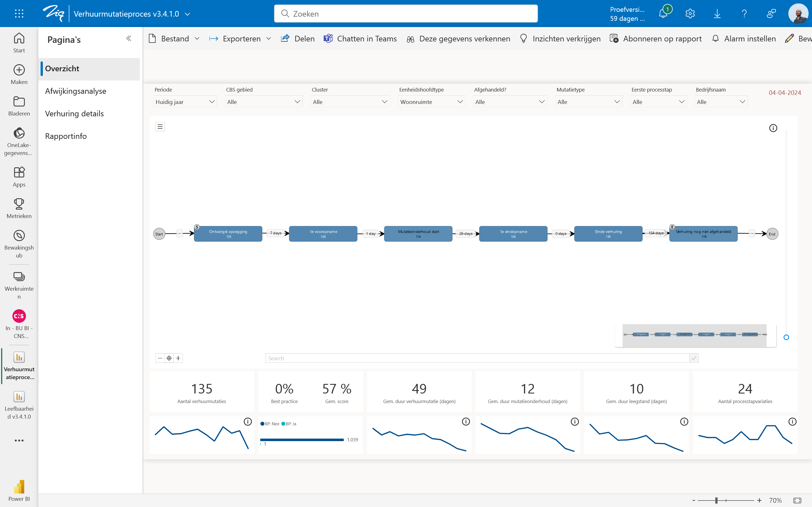Open the Mutatietype dropdown
812x507 pixels.
tap(588, 102)
